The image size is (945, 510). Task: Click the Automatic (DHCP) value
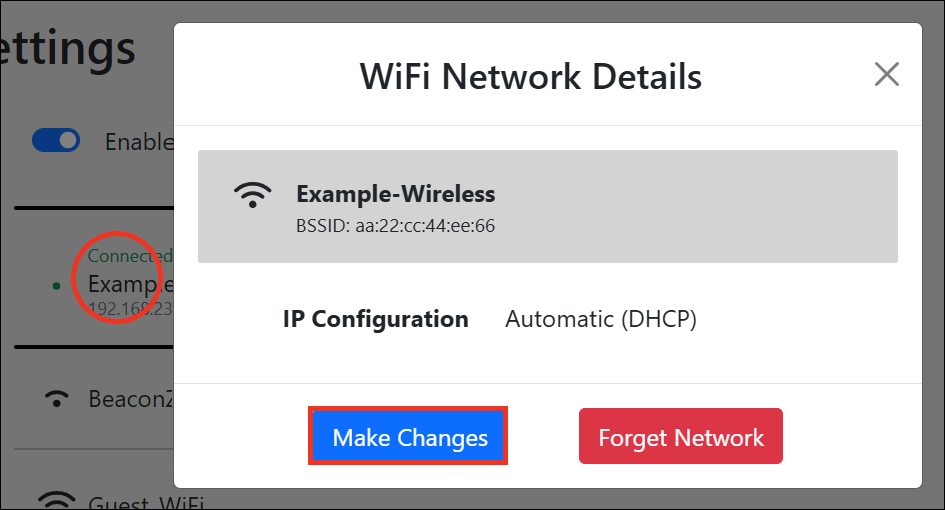tap(600, 320)
